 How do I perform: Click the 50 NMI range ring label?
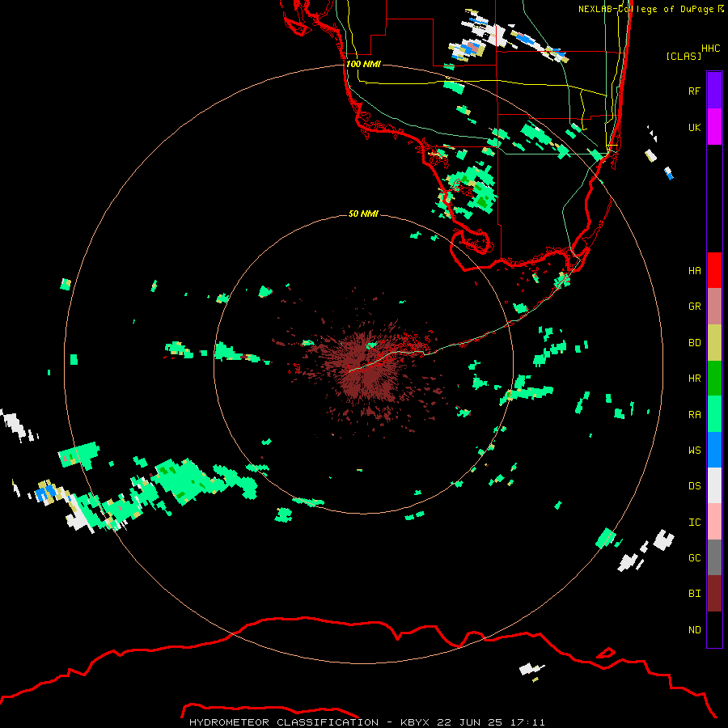363,214
